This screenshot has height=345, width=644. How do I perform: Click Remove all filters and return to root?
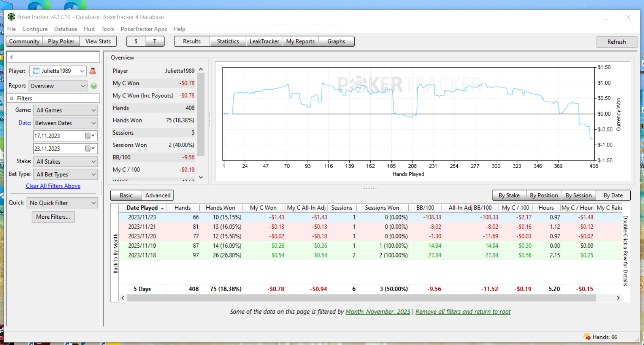pyautogui.click(x=463, y=312)
